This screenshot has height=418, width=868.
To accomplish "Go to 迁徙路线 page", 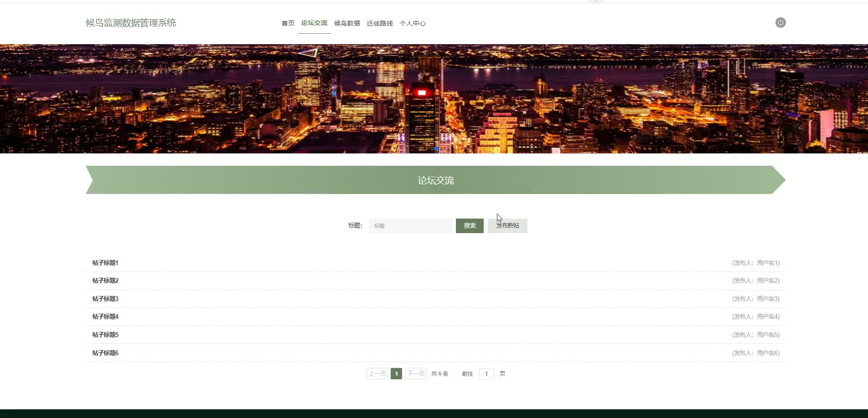I will point(380,23).
